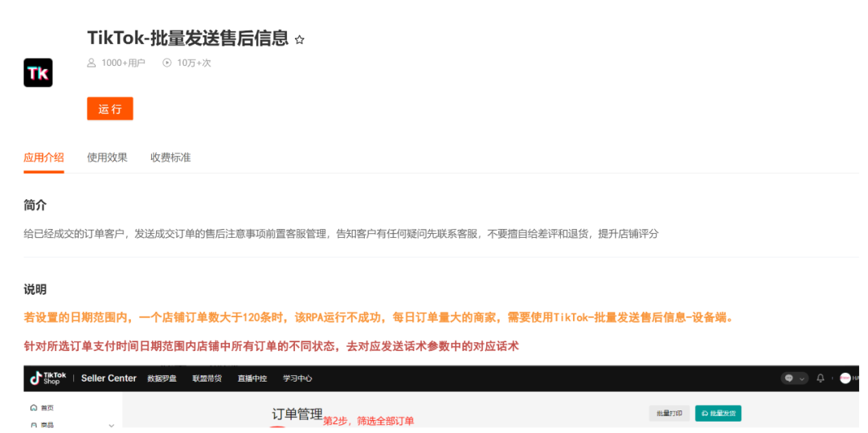Screen dimensions: 868x433
Task: Favorite the app with the star icon
Action: coord(300,40)
